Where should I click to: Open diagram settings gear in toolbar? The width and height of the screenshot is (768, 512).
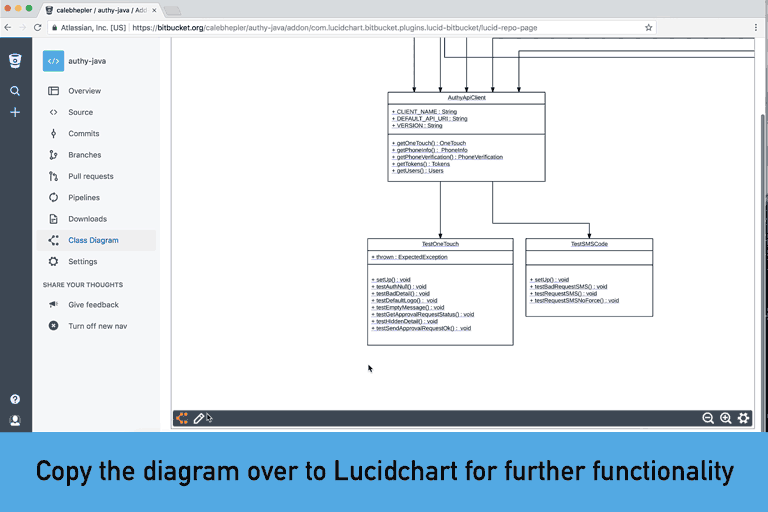click(744, 418)
